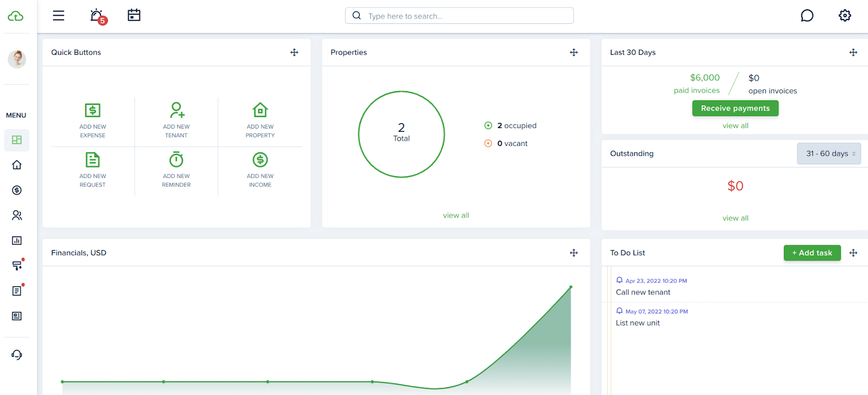
Task: Click the cloud logo icon
Action: click(16, 16)
